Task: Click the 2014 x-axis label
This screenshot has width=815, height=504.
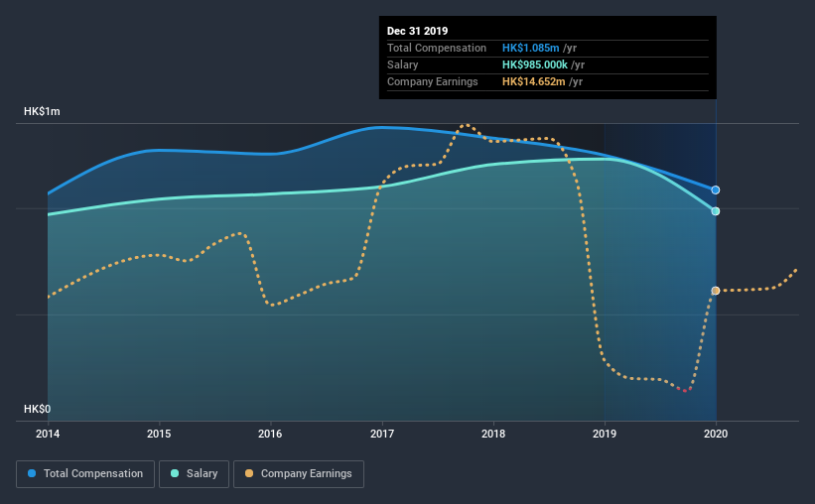Action: point(48,434)
